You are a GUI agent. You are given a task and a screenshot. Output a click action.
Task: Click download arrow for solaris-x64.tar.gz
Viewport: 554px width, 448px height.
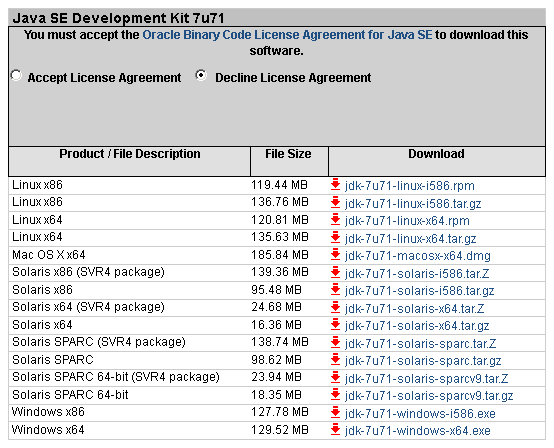(x=335, y=325)
